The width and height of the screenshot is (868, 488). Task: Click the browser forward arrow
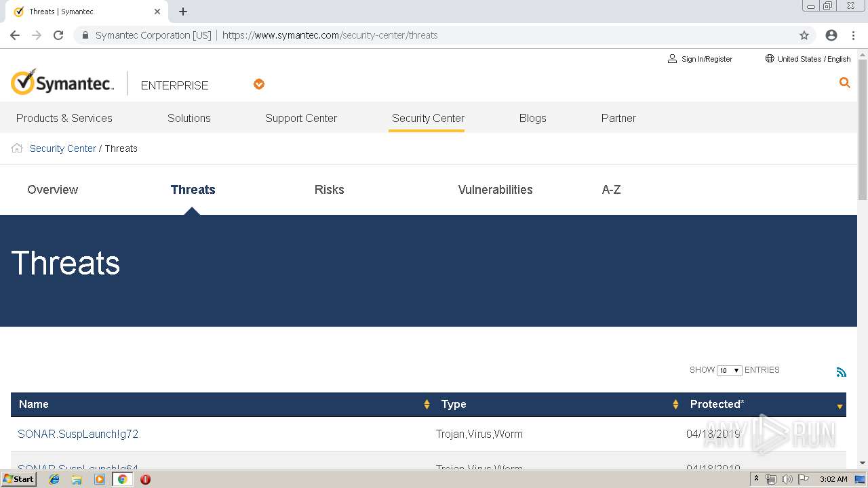37,35
